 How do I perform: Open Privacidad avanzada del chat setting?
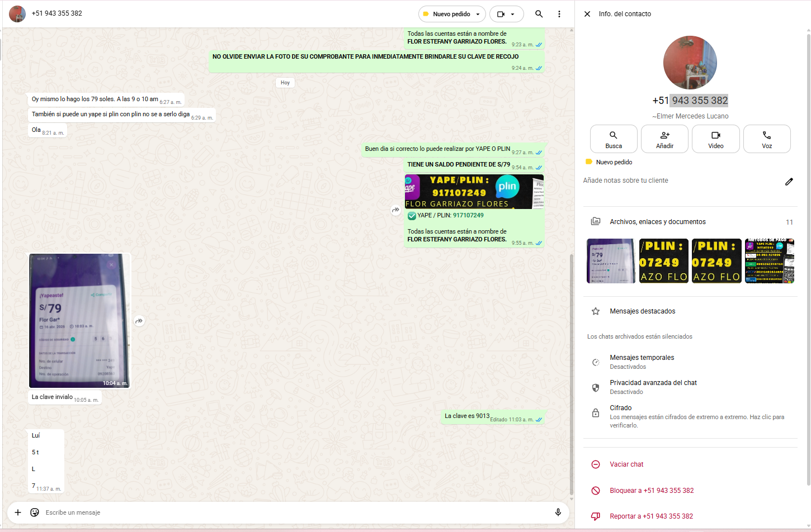point(653,387)
